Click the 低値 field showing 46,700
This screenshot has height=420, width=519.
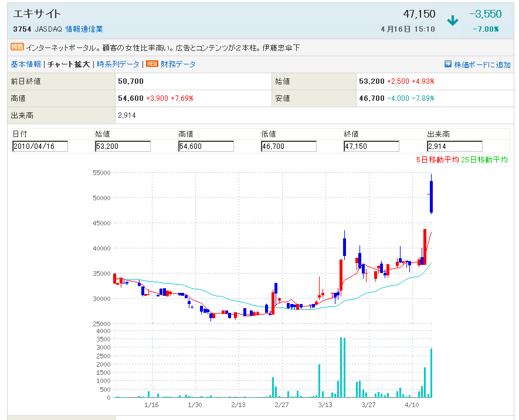coord(289,146)
